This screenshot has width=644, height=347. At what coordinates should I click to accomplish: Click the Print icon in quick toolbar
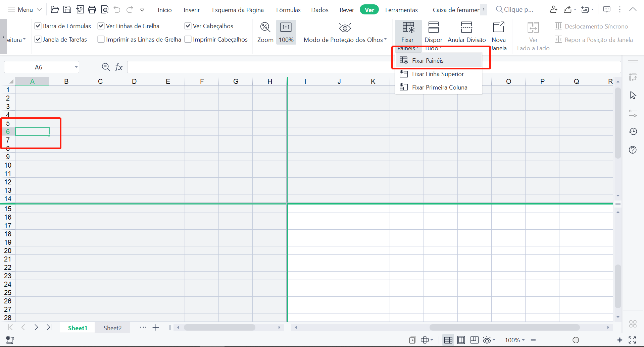click(x=92, y=10)
